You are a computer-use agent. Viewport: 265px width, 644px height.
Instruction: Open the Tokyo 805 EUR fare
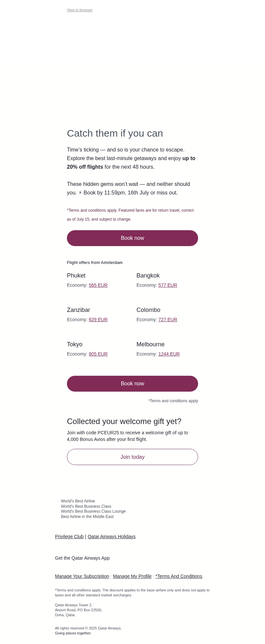pos(98,354)
